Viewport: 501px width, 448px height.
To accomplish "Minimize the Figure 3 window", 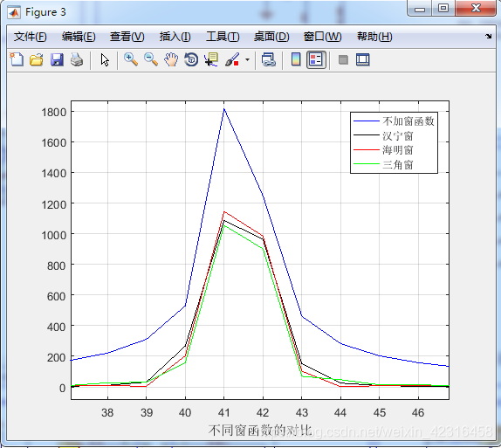I will pos(420,9).
